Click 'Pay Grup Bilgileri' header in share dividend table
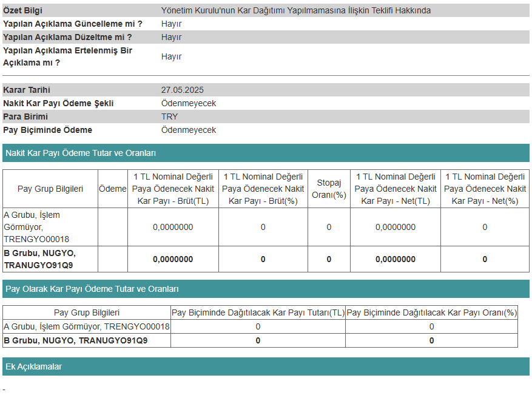 tap(87, 312)
